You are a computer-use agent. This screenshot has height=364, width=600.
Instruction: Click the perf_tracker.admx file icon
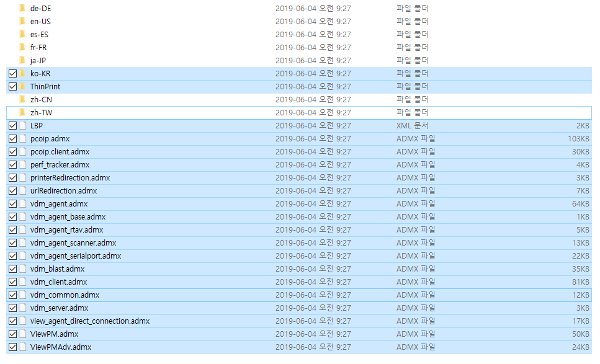click(x=23, y=164)
